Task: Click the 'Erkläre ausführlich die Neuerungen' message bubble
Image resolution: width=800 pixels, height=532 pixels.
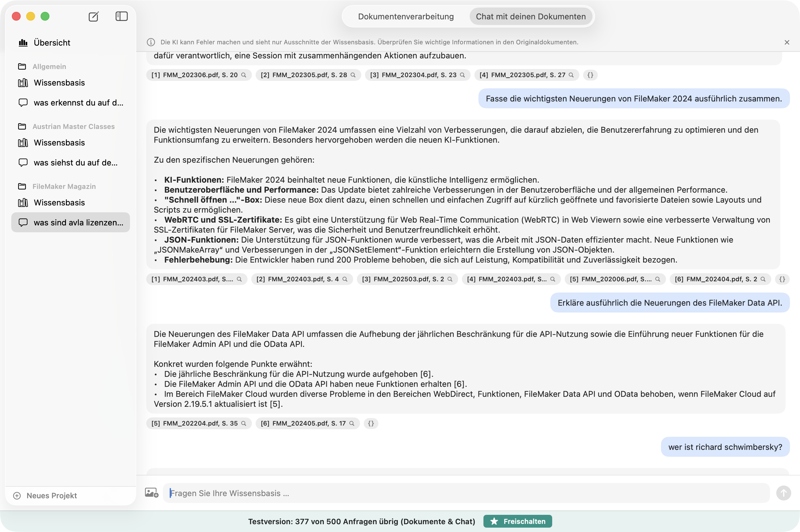Action: (670, 303)
